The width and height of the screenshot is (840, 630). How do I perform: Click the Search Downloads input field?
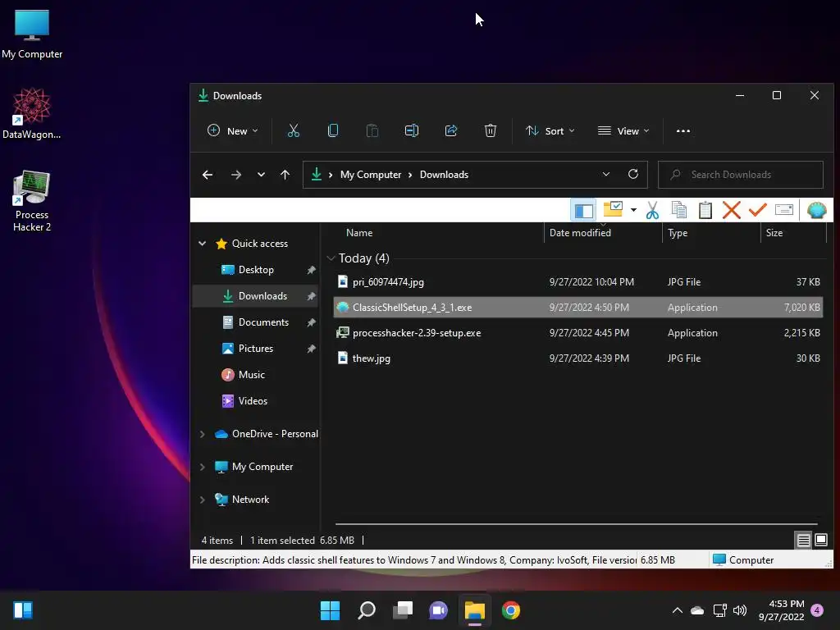741,175
